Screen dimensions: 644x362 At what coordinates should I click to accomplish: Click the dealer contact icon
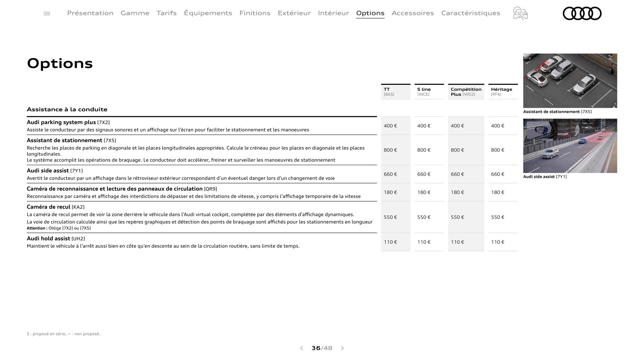(x=520, y=13)
